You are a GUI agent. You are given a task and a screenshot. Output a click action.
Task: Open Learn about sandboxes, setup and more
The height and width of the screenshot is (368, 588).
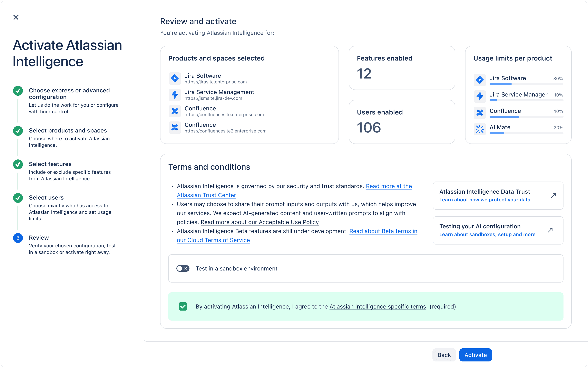pyautogui.click(x=487, y=234)
